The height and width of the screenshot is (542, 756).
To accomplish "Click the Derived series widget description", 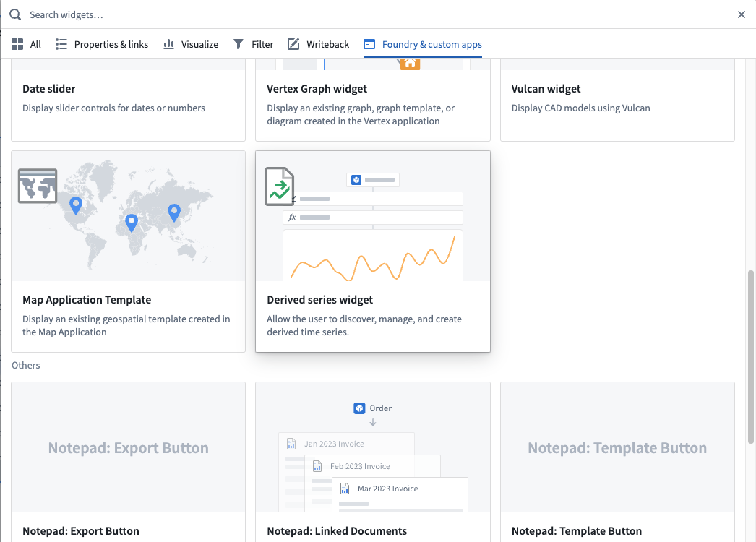I will [x=364, y=325].
